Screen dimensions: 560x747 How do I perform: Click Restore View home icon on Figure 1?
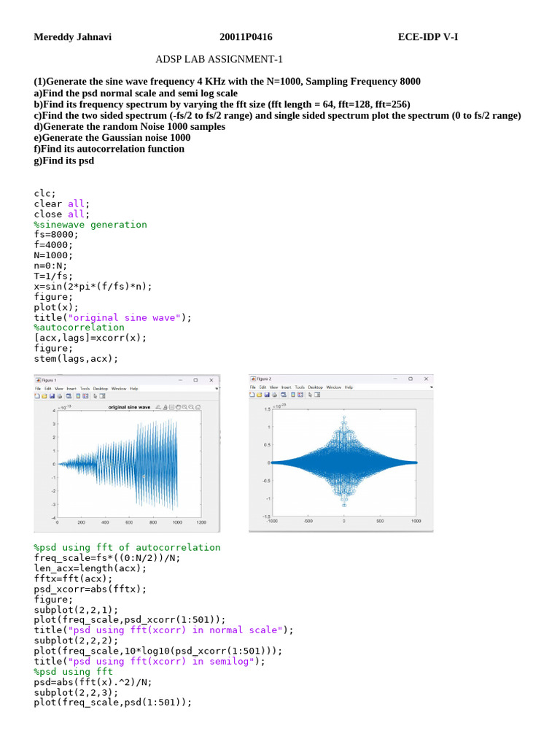[x=198, y=407]
